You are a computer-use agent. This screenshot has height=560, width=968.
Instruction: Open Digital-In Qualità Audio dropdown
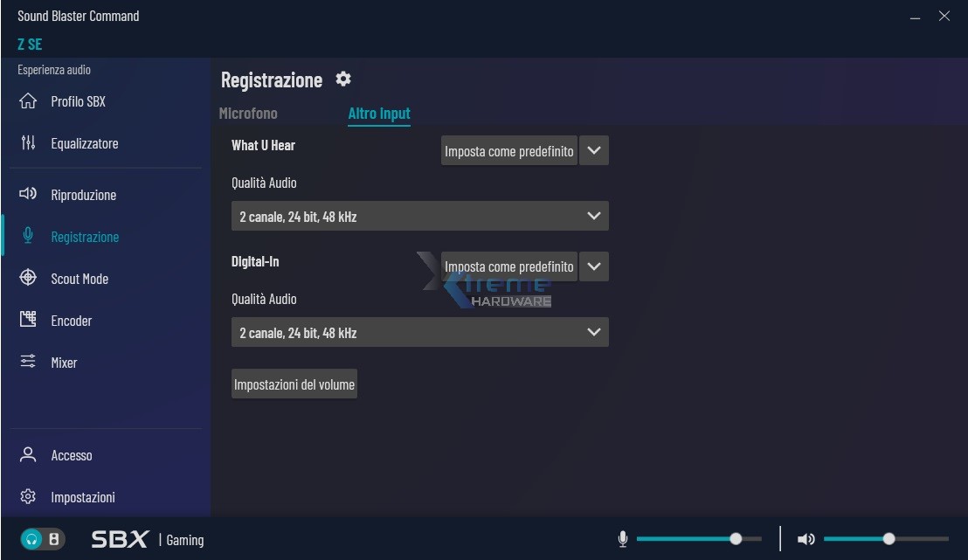click(419, 332)
